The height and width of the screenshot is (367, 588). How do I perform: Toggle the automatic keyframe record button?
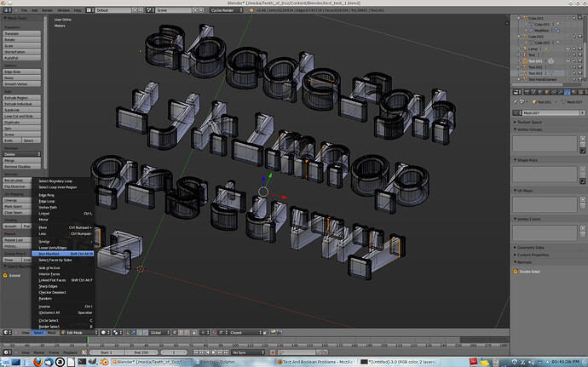tap(273, 353)
